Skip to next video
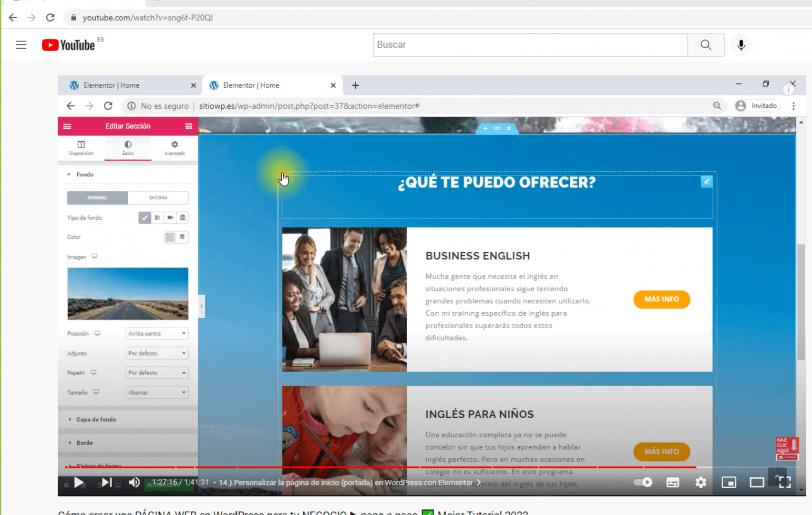This screenshot has width=812, height=515. (x=106, y=483)
